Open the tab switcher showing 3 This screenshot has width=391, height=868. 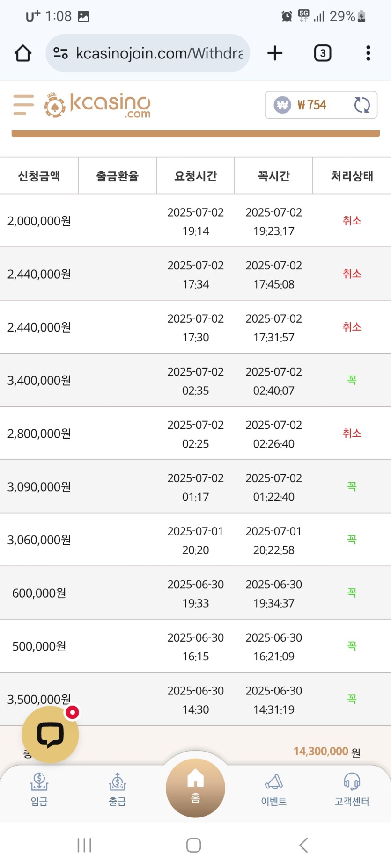coord(323,53)
